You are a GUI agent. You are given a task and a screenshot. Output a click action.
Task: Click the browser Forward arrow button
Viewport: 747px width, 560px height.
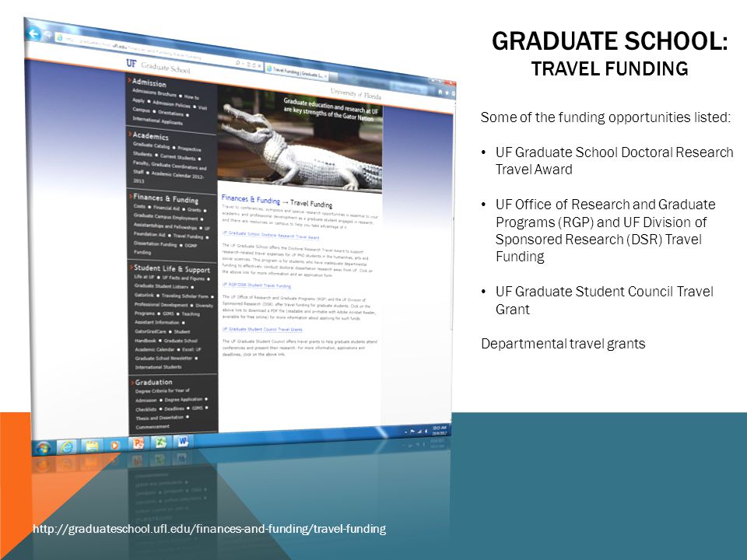(x=47, y=35)
